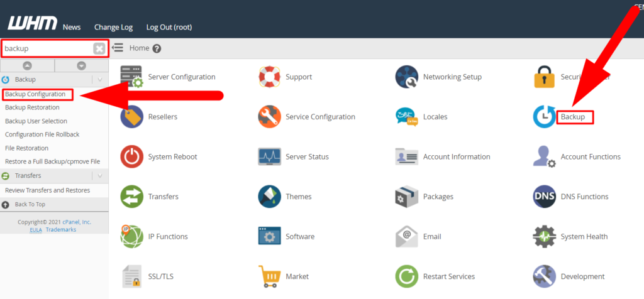Open Backup Restoration in the sidebar

tap(32, 107)
